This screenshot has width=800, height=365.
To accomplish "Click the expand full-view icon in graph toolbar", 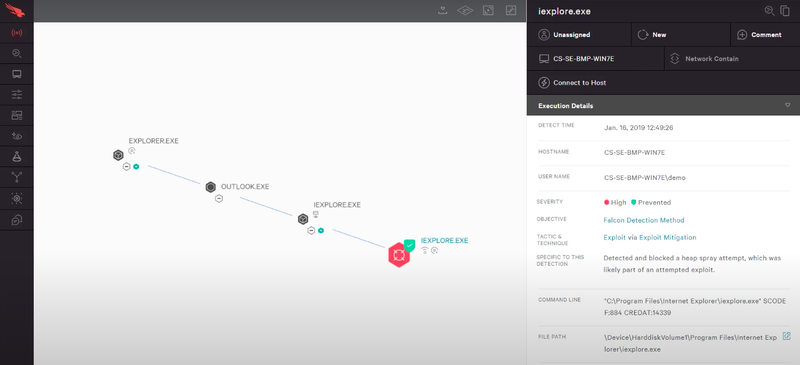I will 511,10.
